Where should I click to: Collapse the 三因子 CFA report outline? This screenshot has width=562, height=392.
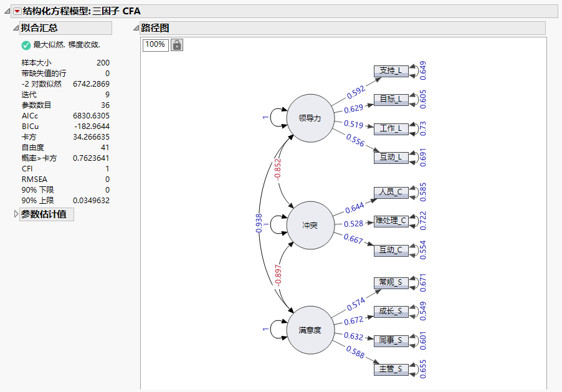[x=5, y=11]
